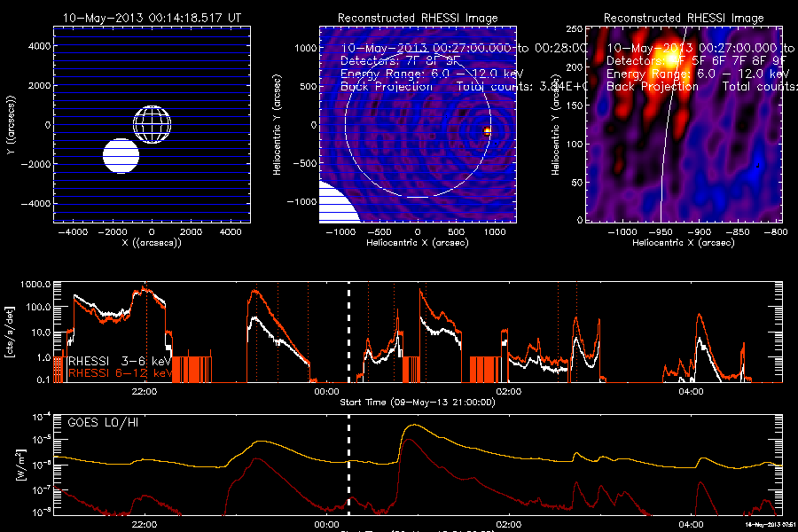Image resolution: width=798 pixels, height=532 pixels.
Task: Click the '22:00' tick label under the GOES plot
Action: (144, 524)
